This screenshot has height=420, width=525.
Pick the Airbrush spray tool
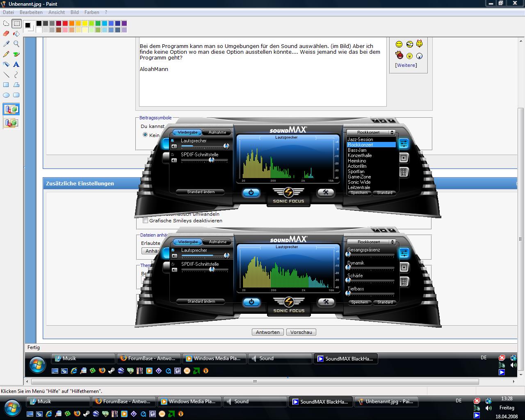tap(6, 64)
